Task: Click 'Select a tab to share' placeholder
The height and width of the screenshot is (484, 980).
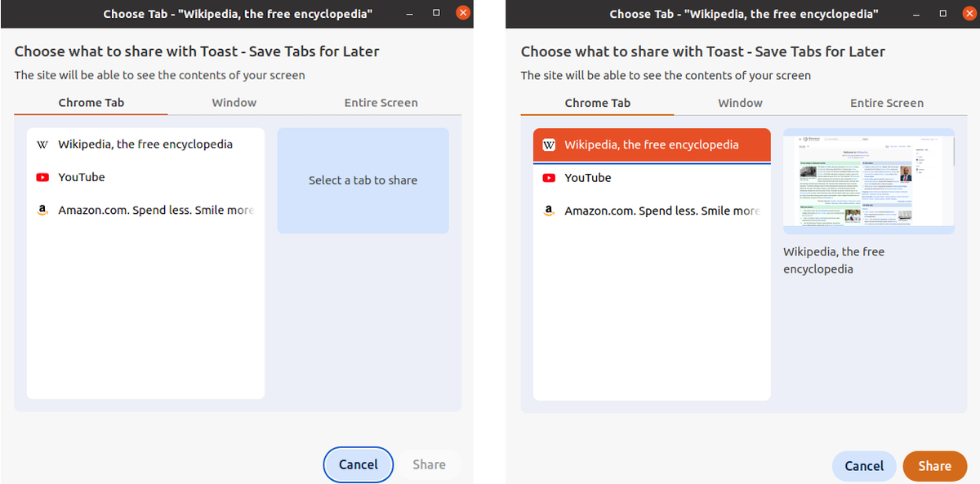Action: coord(363,180)
